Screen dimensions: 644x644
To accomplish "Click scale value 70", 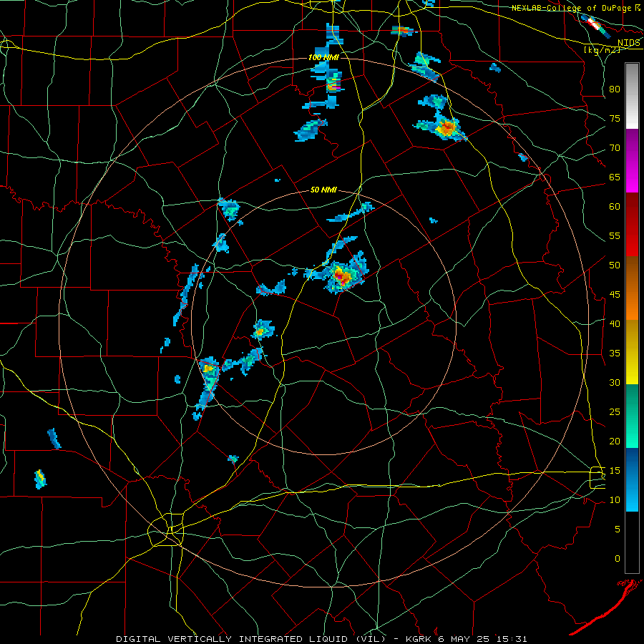I will [615, 148].
